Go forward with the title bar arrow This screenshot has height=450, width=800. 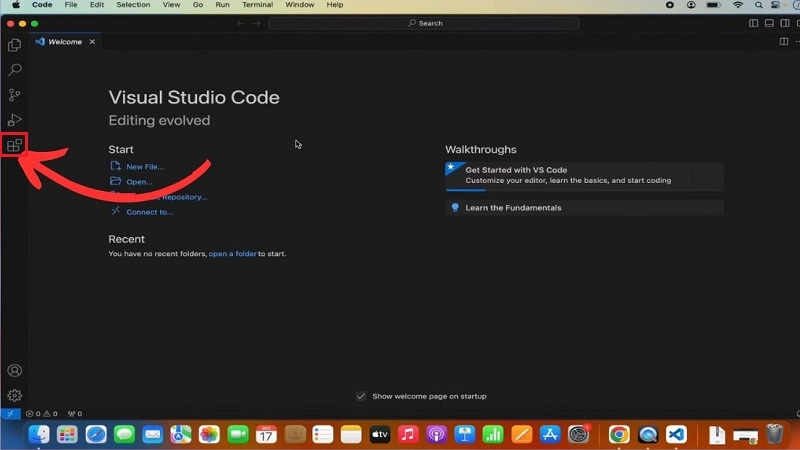pos(257,23)
